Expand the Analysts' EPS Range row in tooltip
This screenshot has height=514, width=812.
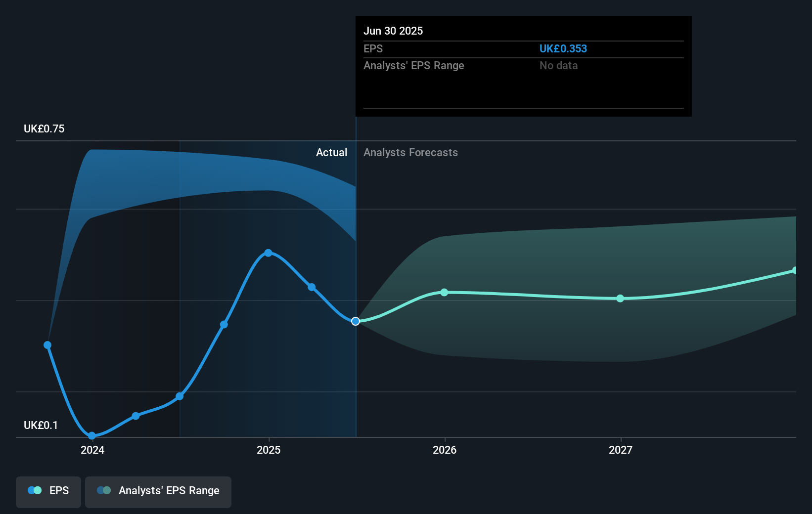click(x=414, y=65)
